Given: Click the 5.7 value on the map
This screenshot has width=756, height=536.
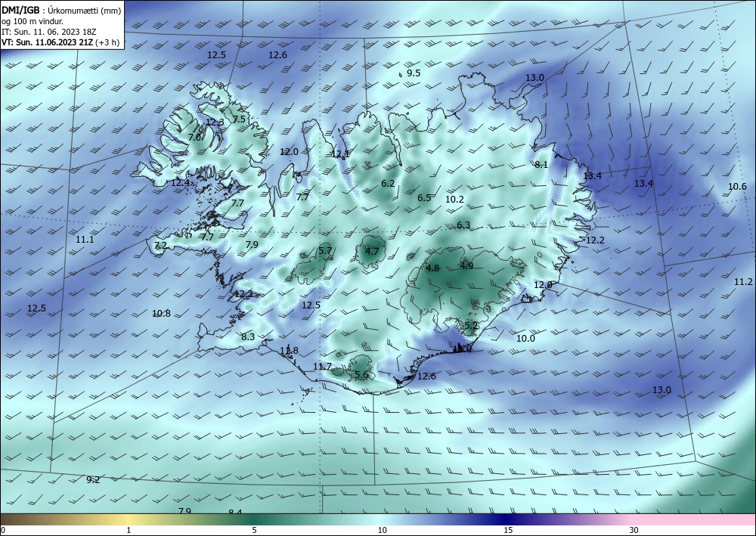Looking at the screenshot, I should (x=325, y=250).
